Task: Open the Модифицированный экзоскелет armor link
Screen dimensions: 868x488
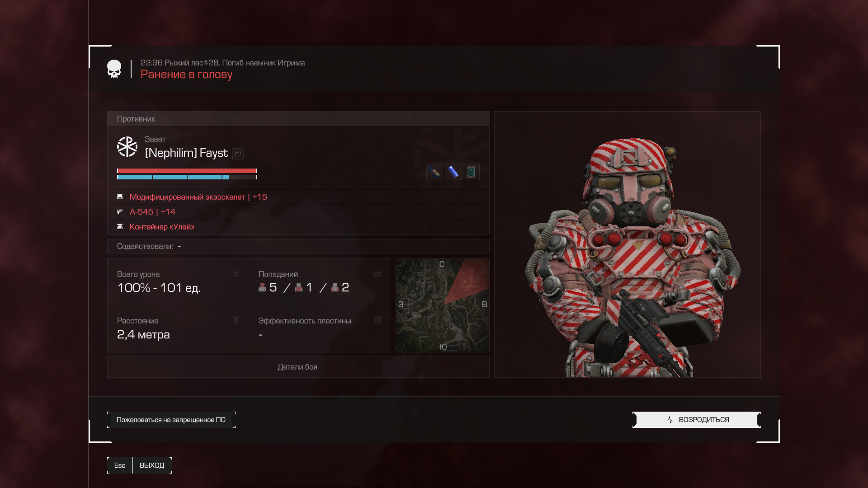Action: click(198, 197)
